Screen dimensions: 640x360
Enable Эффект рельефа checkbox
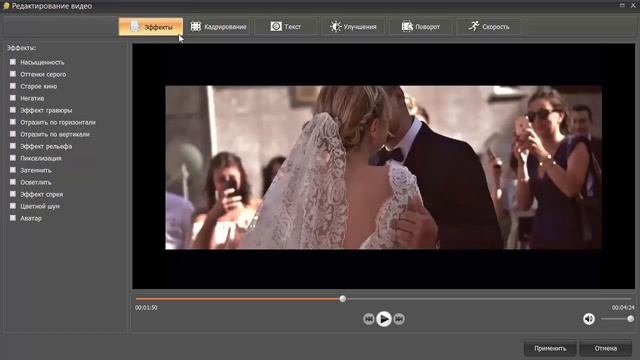pos(13,146)
